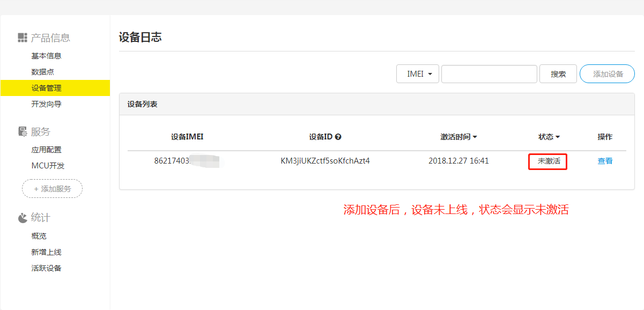The width and height of the screenshot is (644, 310).
Task: Focus the device search input field
Action: point(489,74)
